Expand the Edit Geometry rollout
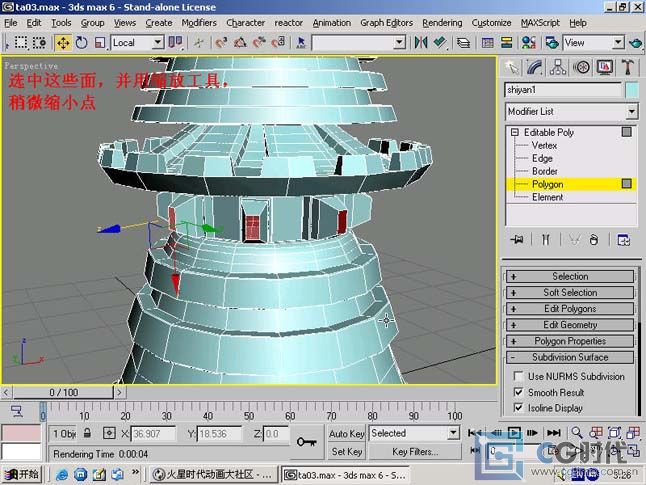Screen dimensions: 646x485 [570, 325]
